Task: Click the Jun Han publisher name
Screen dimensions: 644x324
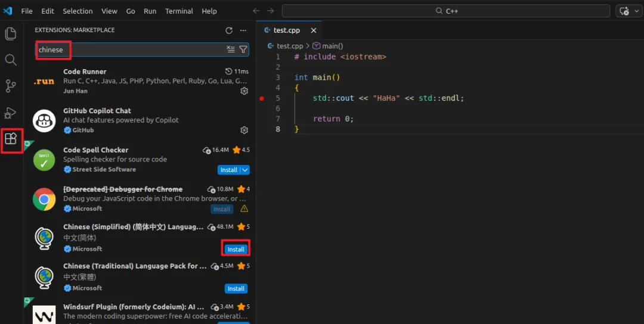Action: click(x=75, y=91)
